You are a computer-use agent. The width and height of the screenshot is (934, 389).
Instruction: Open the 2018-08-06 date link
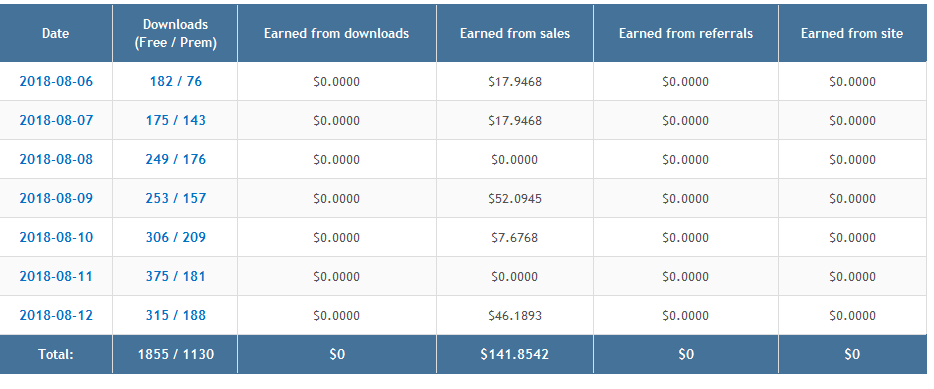(56, 82)
